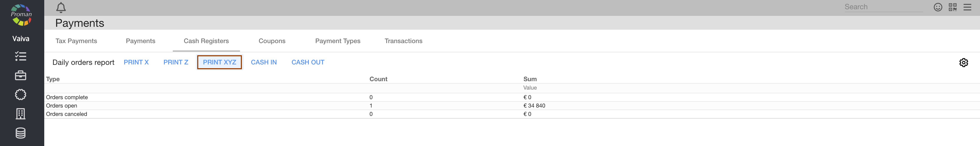Focus the Search input field
The image size is (980, 146).
883,7
